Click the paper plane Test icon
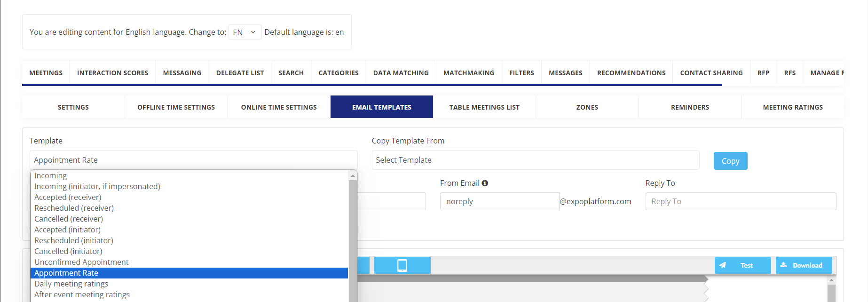The height and width of the screenshot is (302, 868). [723, 265]
